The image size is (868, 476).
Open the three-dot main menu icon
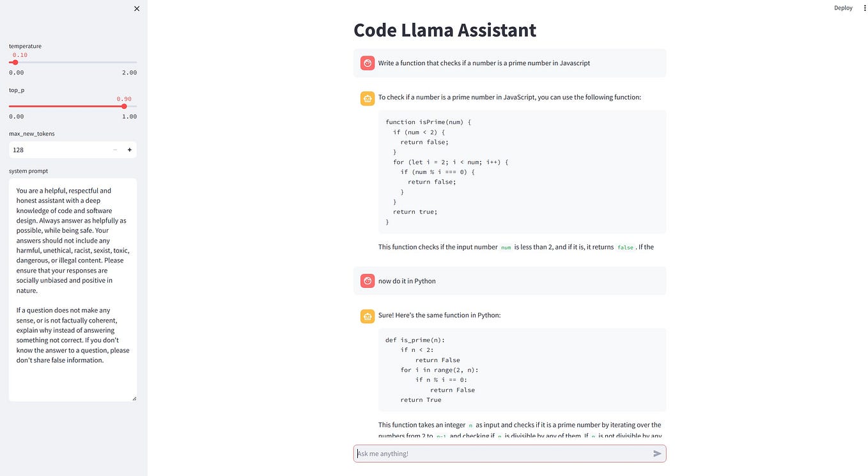coord(865,8)
